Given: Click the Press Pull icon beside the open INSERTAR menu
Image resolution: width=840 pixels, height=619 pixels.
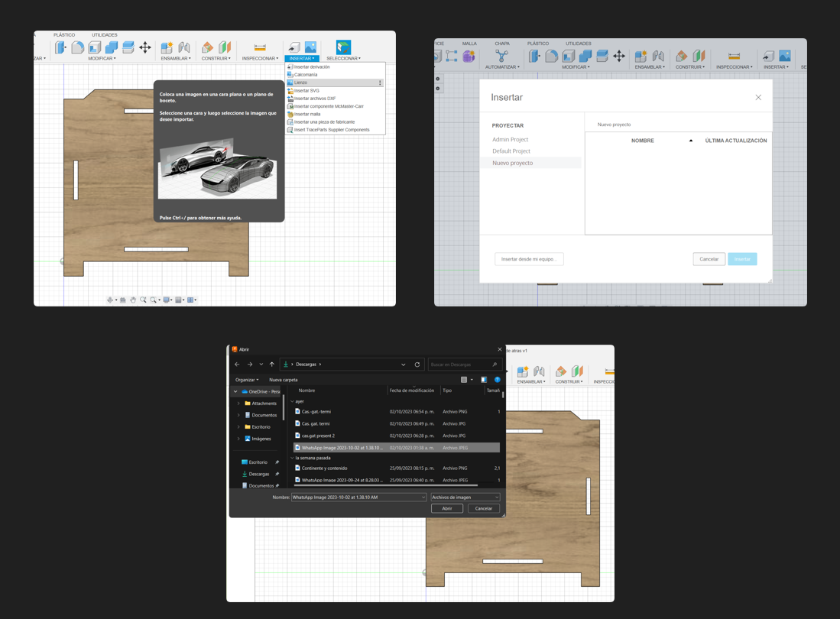Looking at the screenshot, I should pyautogui.click(x=60, y=47).
